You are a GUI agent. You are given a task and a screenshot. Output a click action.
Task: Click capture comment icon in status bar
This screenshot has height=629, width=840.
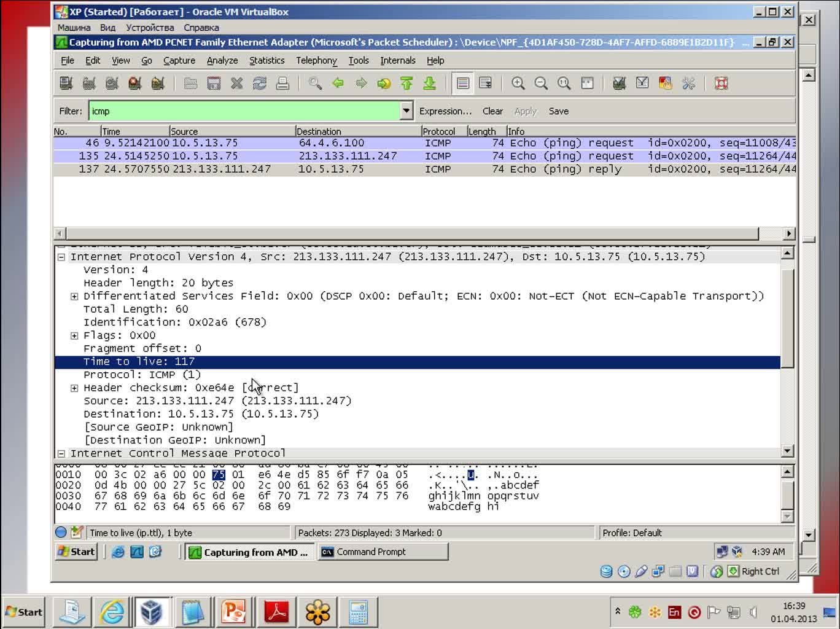pos(77,533)
